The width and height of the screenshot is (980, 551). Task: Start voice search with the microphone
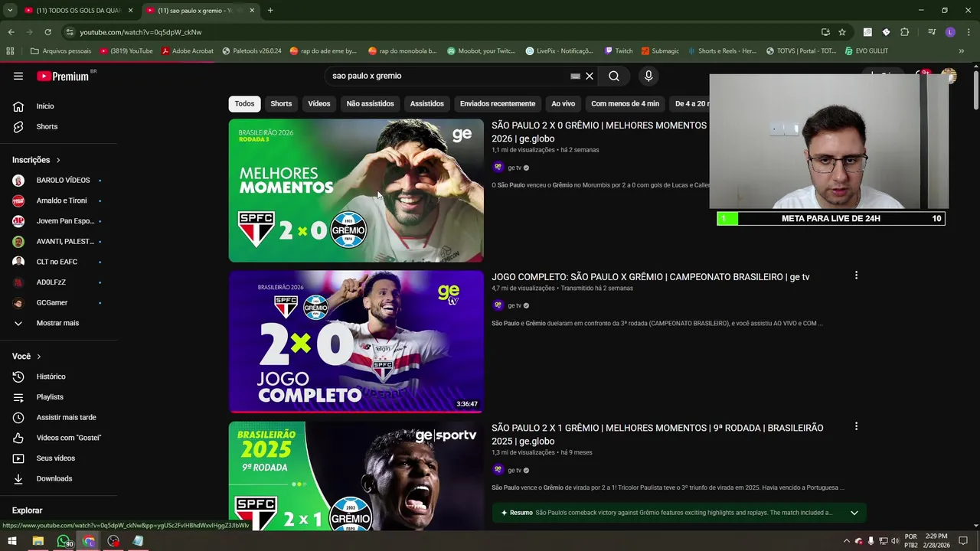tap(648, 76)
